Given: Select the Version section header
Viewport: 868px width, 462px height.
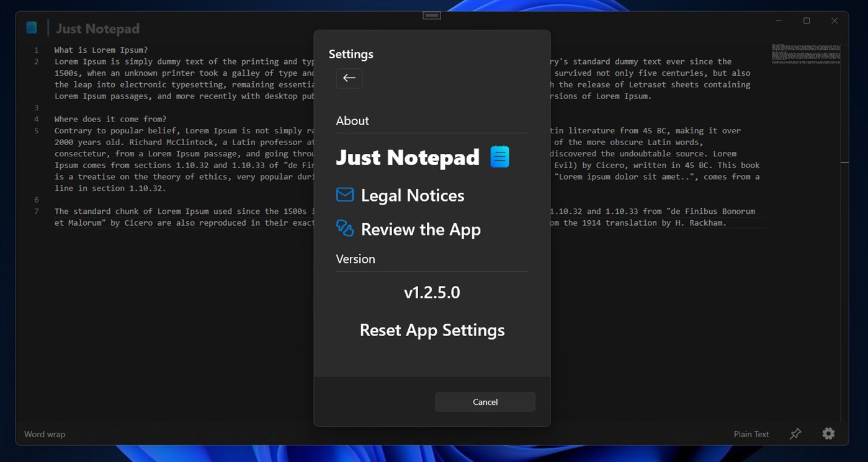Looking at the screenshot, I should click(356, 259).
